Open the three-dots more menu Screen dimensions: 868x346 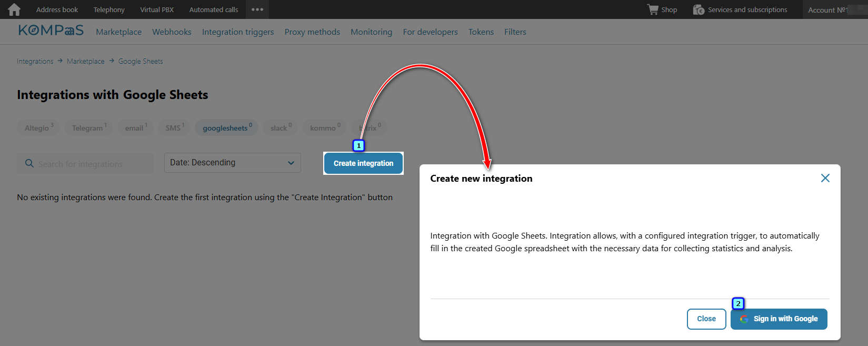(257, 9)
